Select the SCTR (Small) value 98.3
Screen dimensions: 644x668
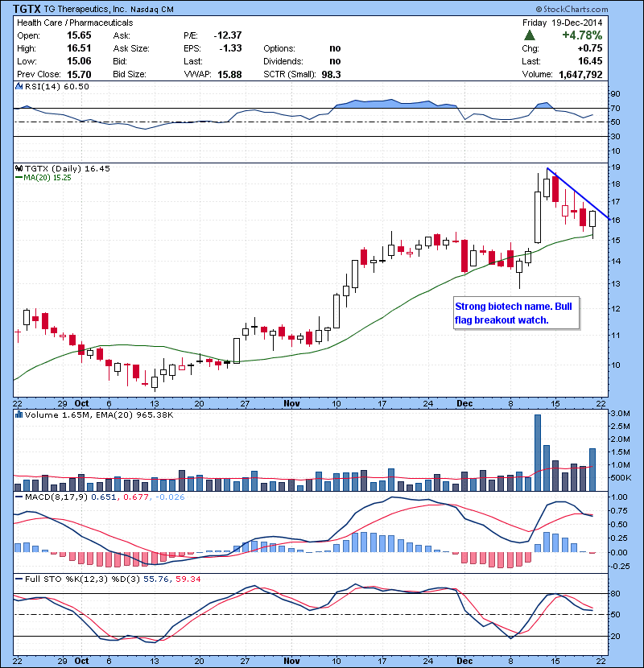(x=331, y=74)
